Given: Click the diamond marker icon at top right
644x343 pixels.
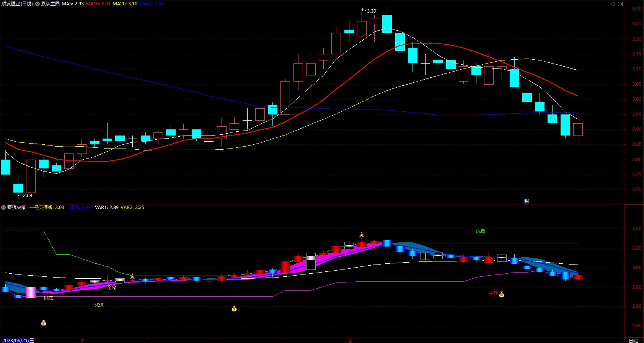Looking at the screenshot, I should coord(613,4).
